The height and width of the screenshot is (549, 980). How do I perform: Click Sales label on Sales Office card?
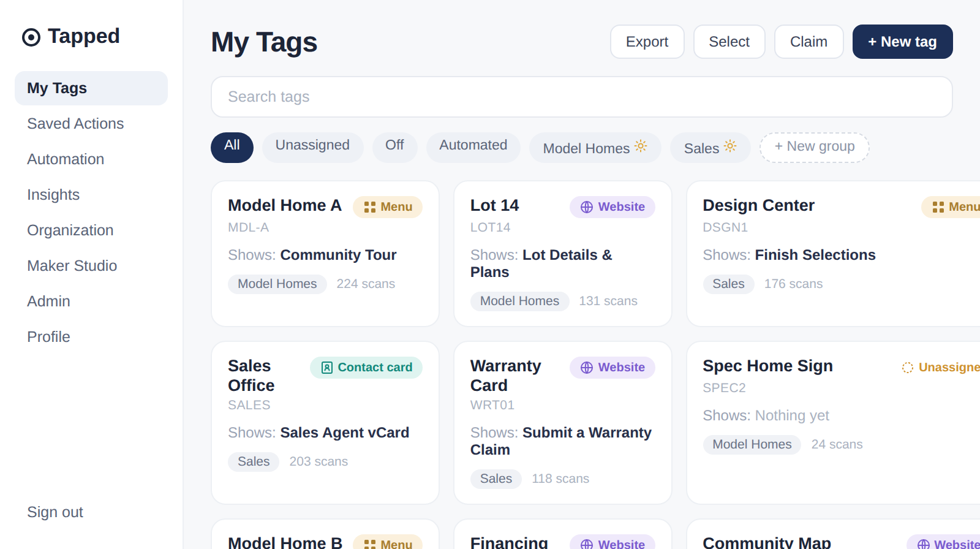254,461
